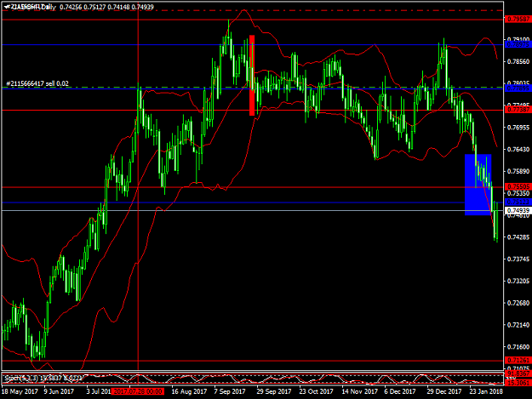Click the 0.76955 price scale value
The width and height of the screenshot is (532, 399).
(518, 128)
